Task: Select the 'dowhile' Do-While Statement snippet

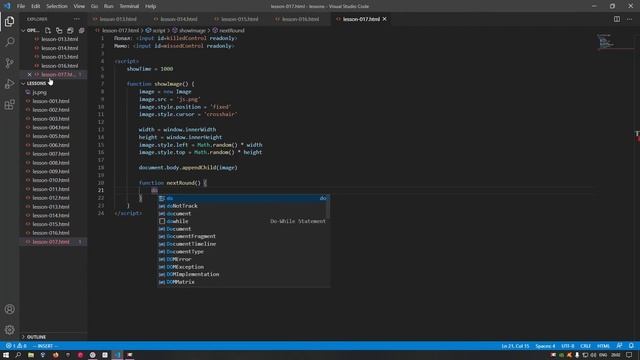Action: (x=243, y=221)
